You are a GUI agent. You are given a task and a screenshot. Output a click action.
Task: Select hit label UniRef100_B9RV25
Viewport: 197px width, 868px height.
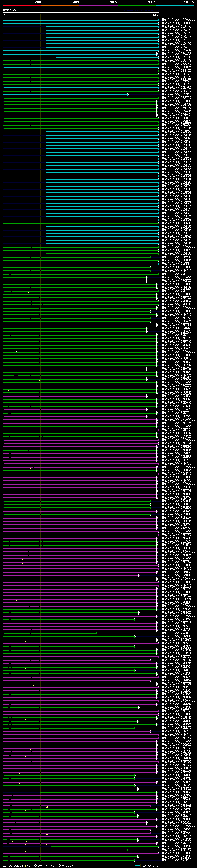(177, 298)
